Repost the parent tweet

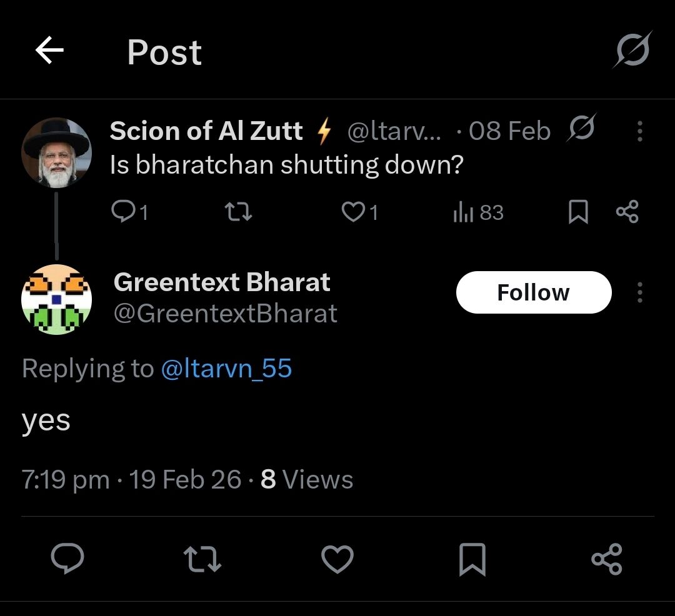[x=238, y=213]
